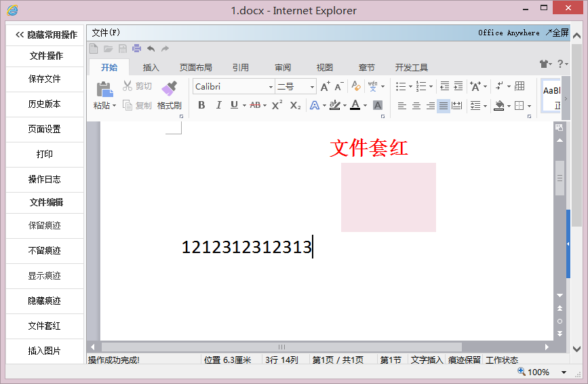Open the Calibri font name dropdown
This screenshot has height=384, width=588.
click(271, 87)
